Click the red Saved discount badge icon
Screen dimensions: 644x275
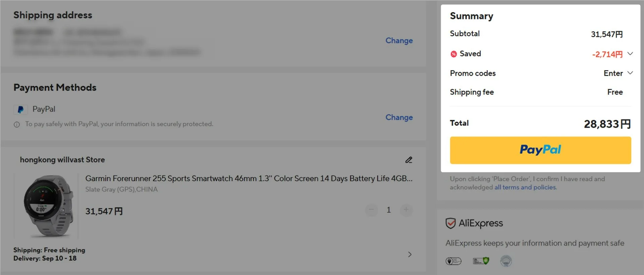pyautogui.click(x=453, y=54)
